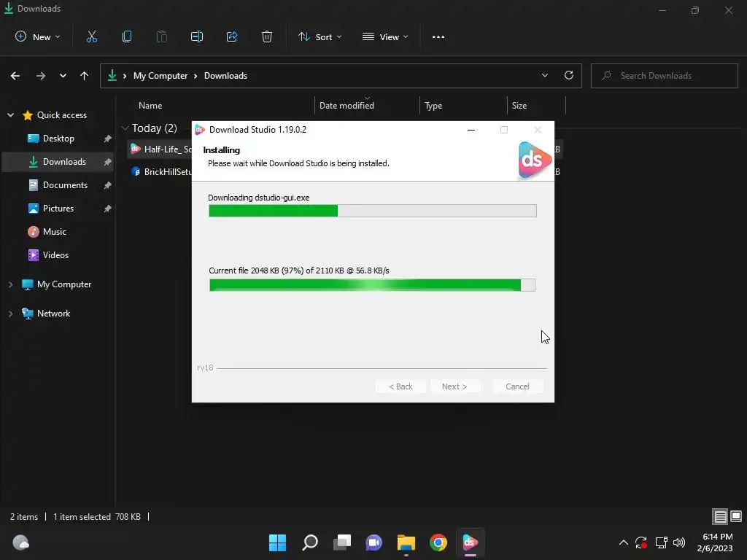Screen dimensions: 747x560
Task: Open taskbar Search magnifier
Action: point(309,542)
